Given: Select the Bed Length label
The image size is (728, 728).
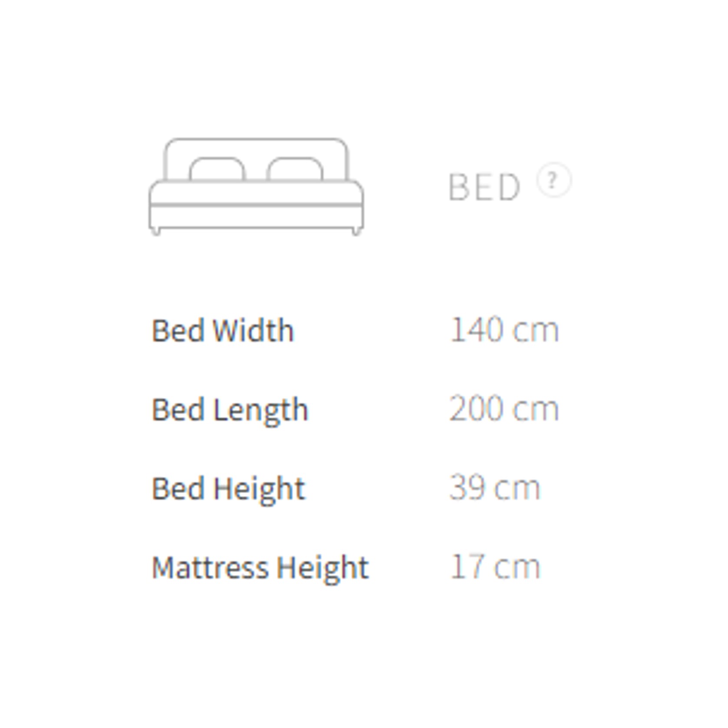Looking at the screenshot, I should [230, 410].
